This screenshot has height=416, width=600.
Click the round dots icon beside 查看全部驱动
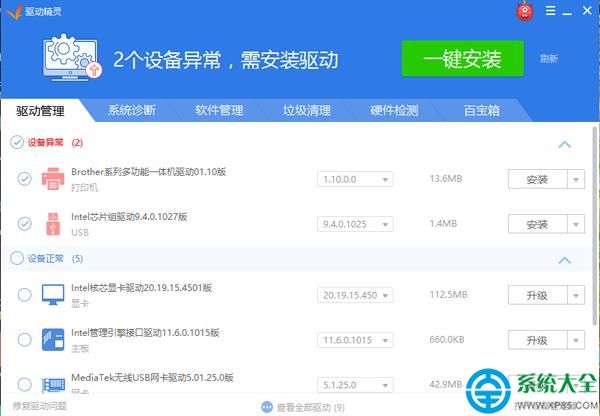point(267,407)
